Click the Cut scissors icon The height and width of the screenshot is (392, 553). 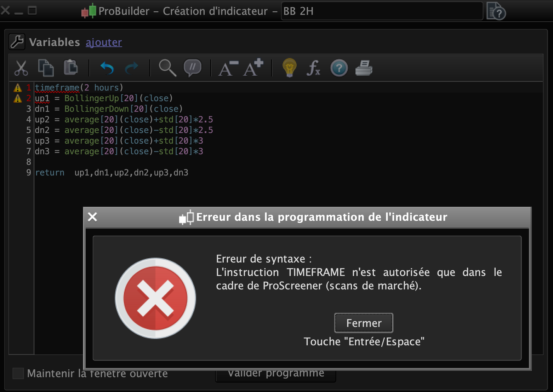click(x=21, y=68)
